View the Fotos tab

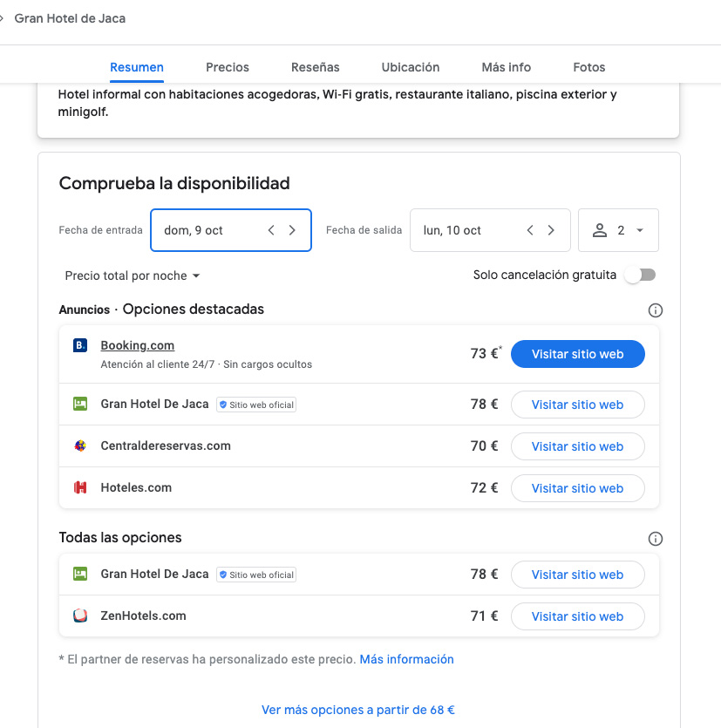coord(589,67)
